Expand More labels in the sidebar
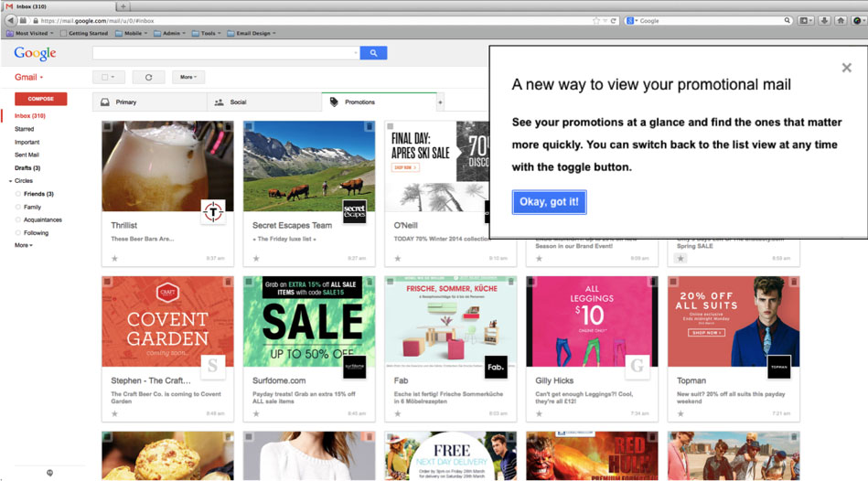The image size is (868, 481). pyautogui.click(x=23, y=245)
